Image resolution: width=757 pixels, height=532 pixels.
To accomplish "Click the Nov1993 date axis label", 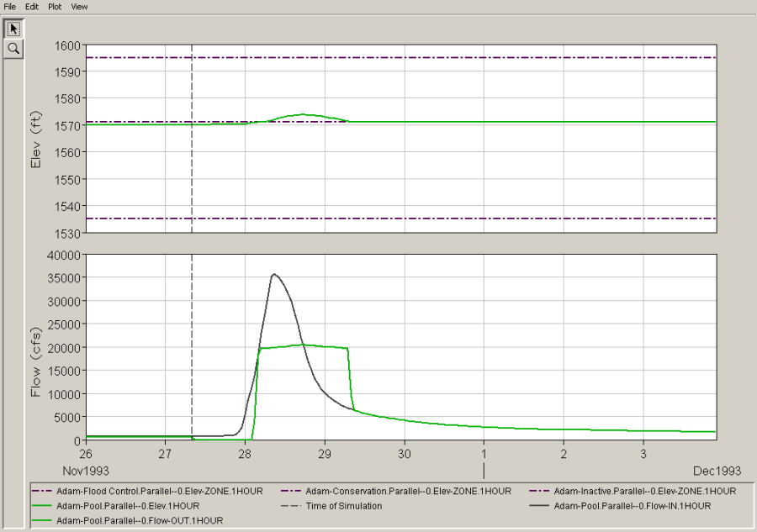I will click(x=86, y=471).
